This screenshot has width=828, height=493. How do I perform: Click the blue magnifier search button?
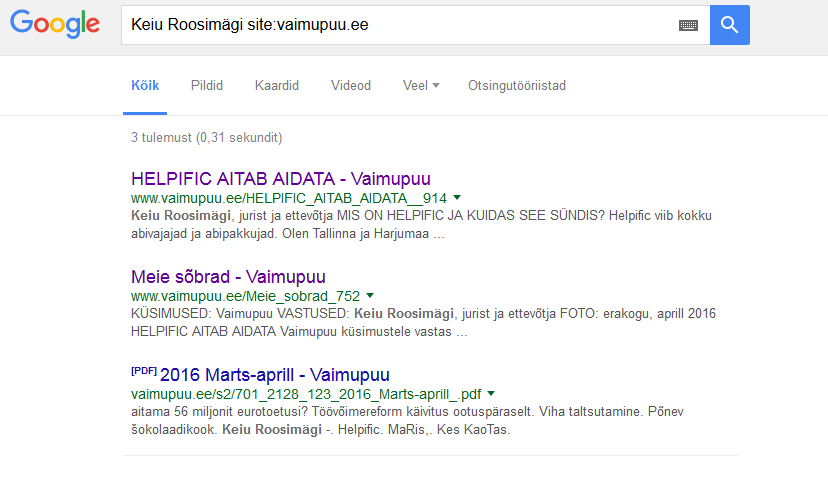pyautogui.click(x=729, y=25)
